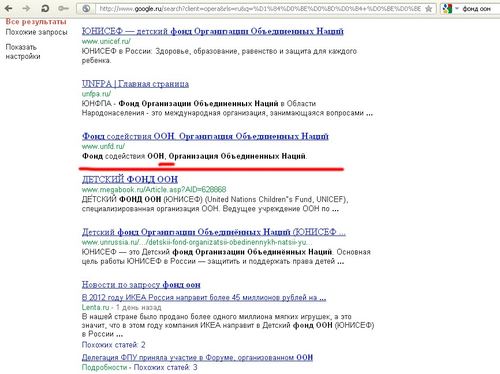Bookmark this page with the star icon
The width and height of the screenshot is (500, 374).
click(429, 9)
